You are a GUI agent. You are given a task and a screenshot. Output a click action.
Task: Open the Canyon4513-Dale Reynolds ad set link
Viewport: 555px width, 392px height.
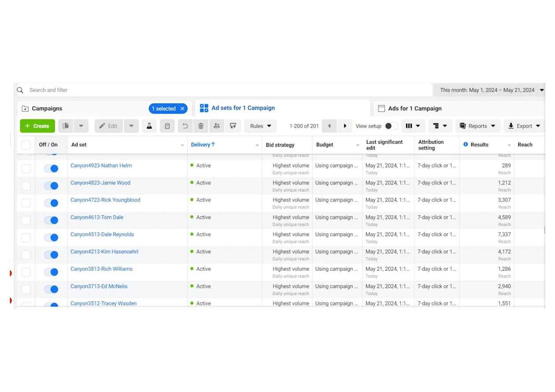coord(102,234)
